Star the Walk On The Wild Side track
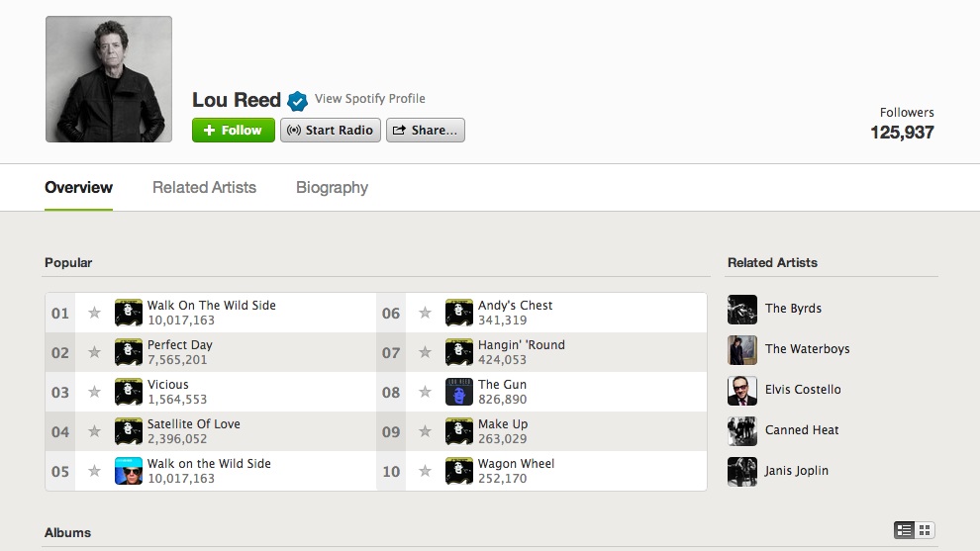 point(95,313)
